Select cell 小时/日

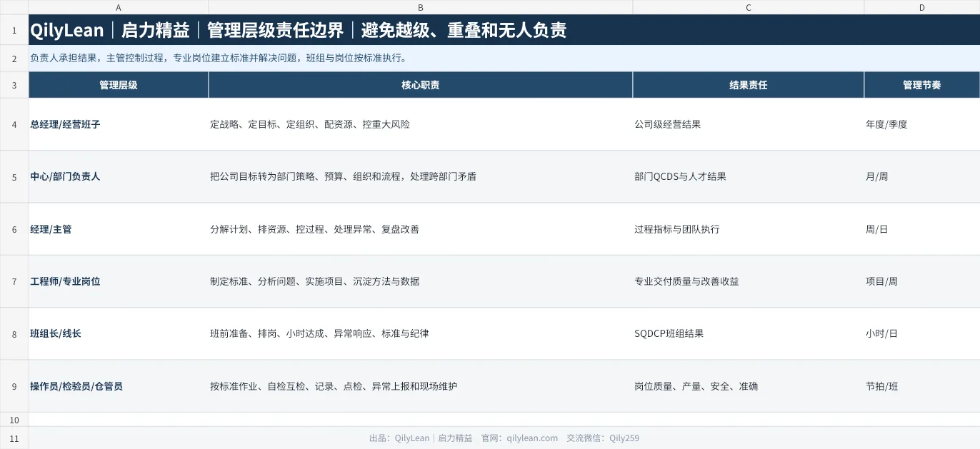point(922,333)
